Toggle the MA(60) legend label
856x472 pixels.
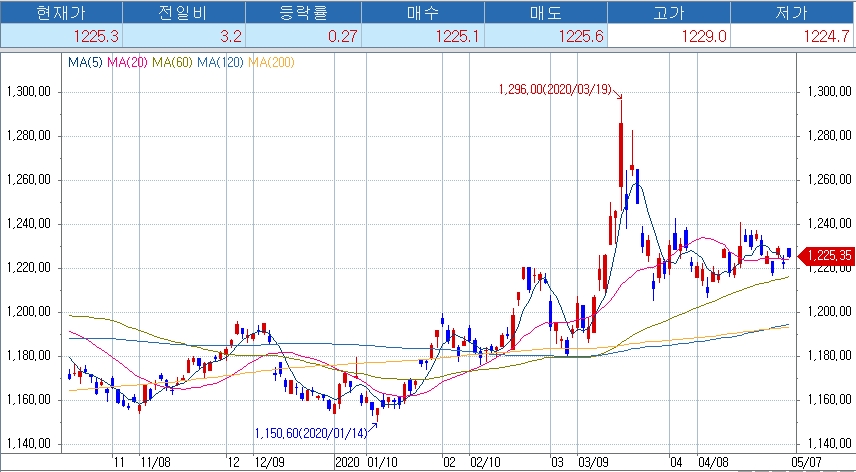click(x=173, y=63)
